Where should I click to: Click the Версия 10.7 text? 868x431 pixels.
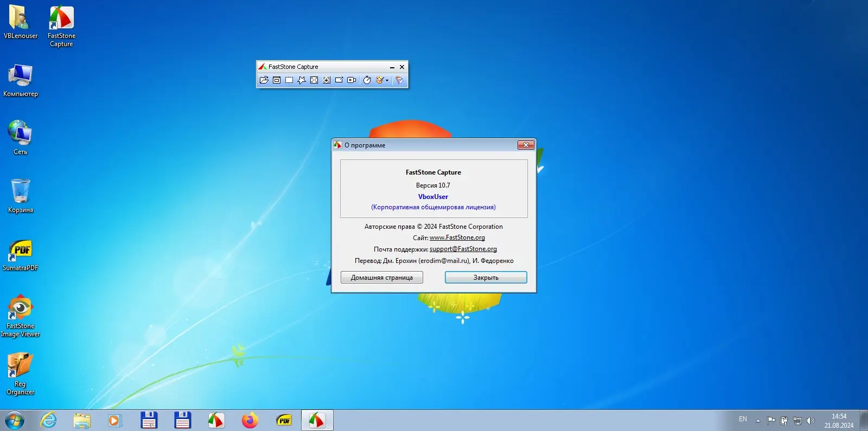tap(433, 185)
